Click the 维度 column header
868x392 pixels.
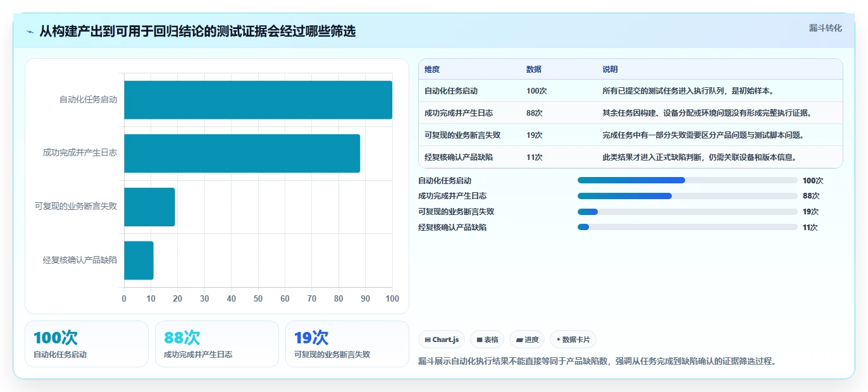432,70
